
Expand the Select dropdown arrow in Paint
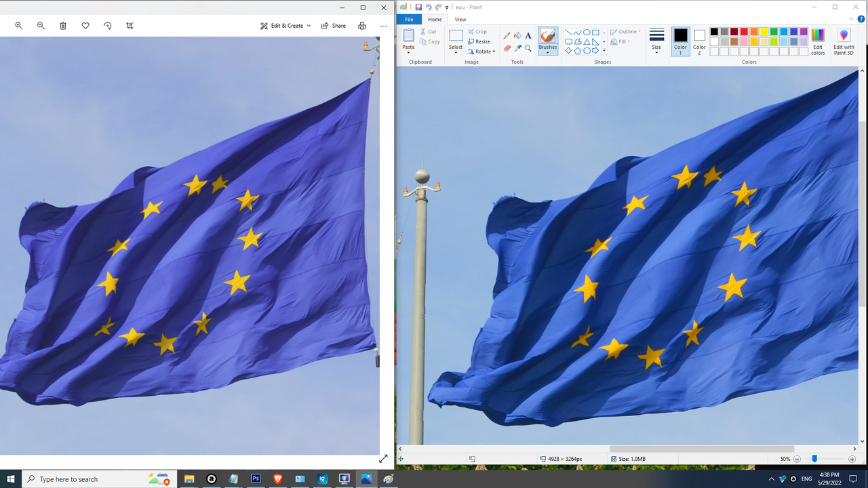456,52
